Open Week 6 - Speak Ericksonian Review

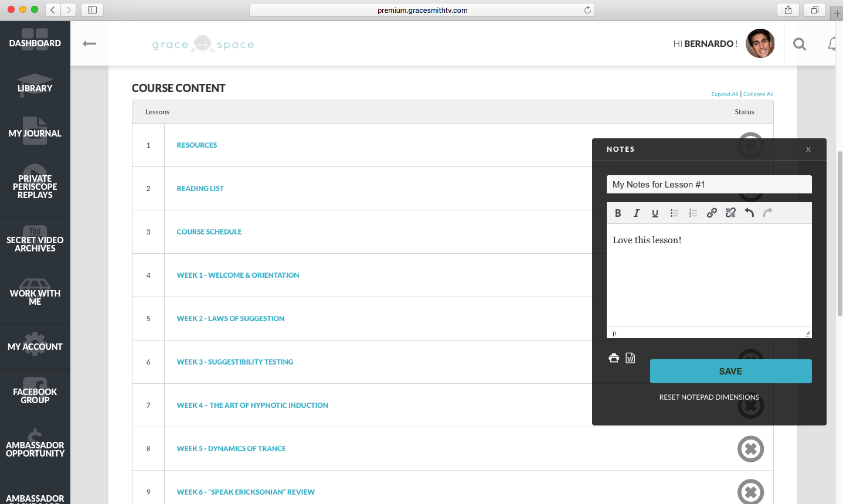pos(246,492)
